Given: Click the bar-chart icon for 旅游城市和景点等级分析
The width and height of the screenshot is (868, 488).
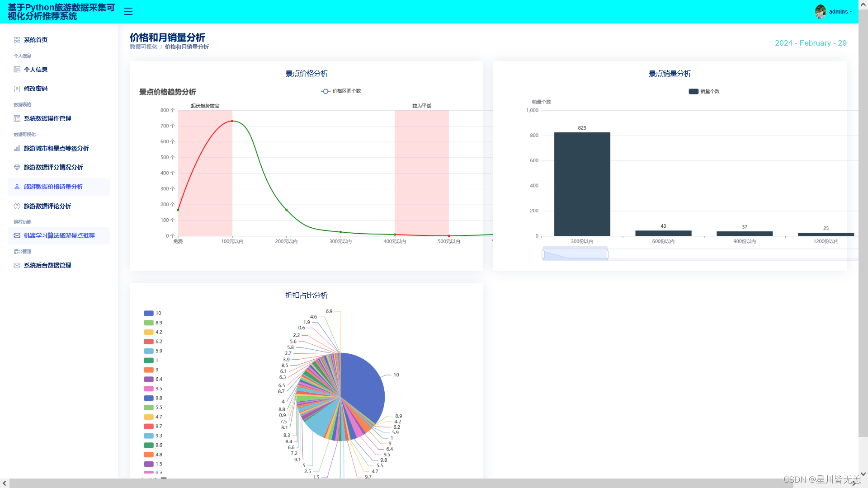Looking at the screenshot, I should [x=17, y=148].
